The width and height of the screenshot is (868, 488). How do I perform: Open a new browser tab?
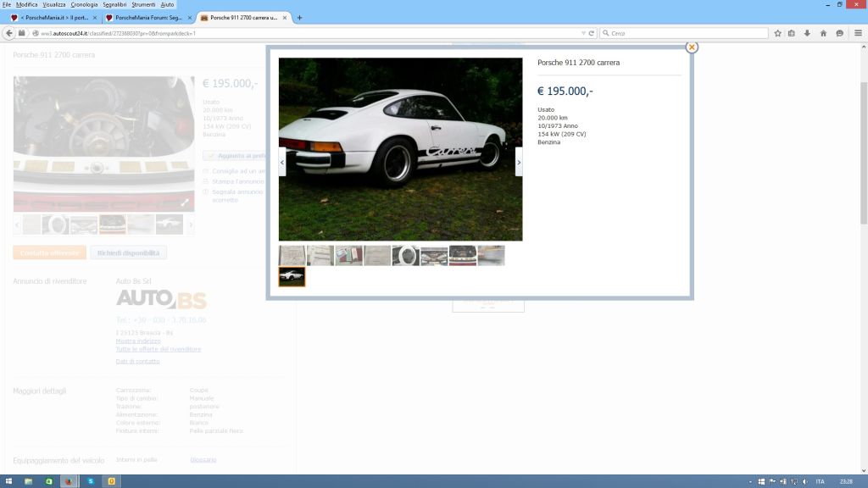pyautogui.click(x=299, y=18)
